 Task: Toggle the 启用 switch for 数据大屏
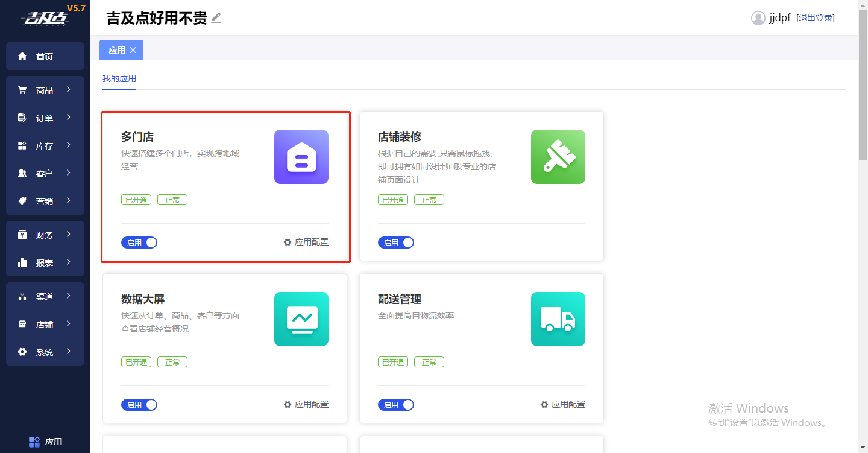(139, 405)
